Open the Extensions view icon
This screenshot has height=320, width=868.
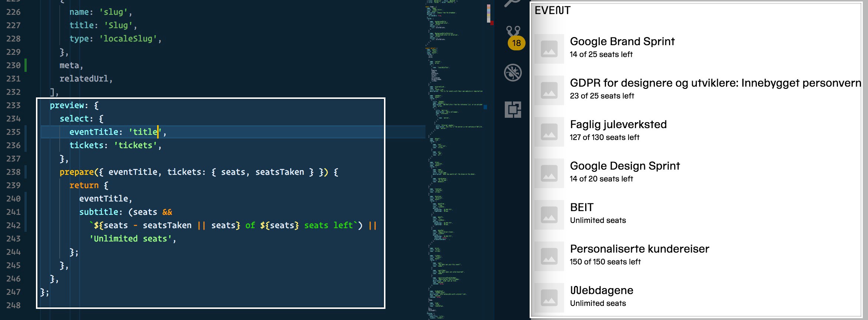513,110
